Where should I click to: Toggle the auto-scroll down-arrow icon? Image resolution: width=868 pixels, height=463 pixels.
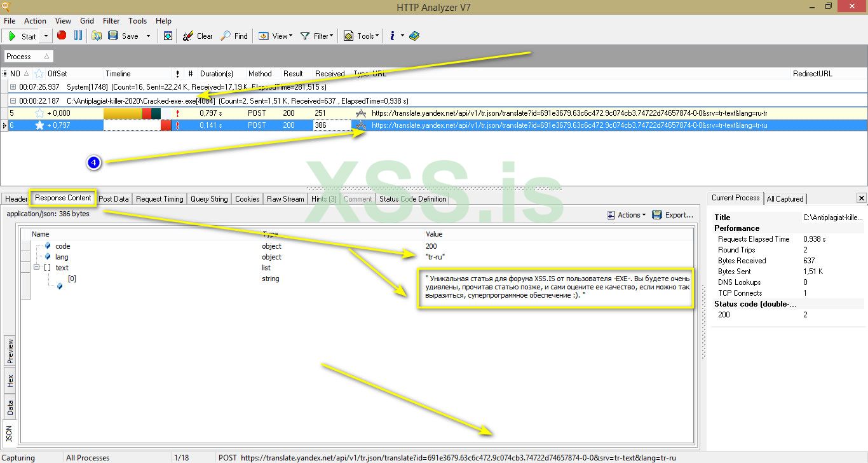tap(168, 36)
